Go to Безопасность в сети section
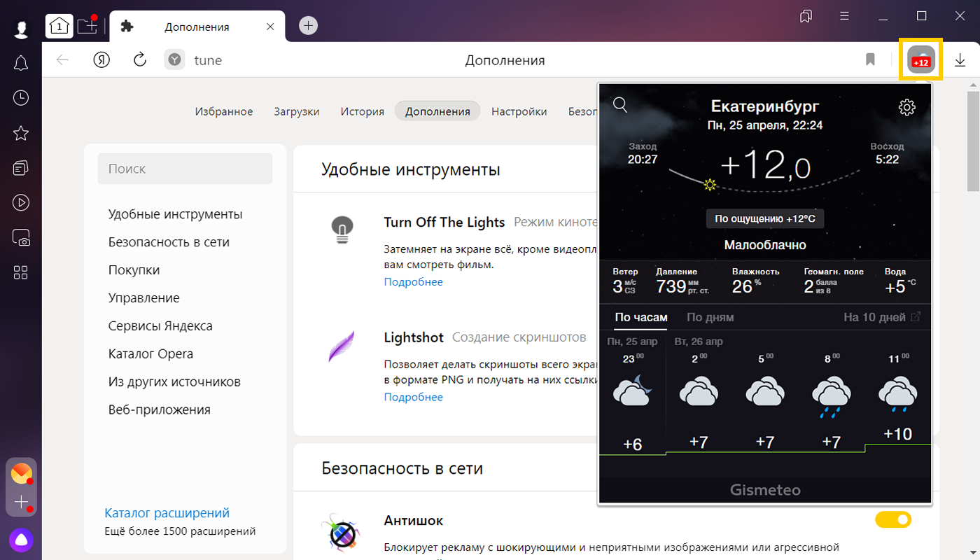This screenshot has height=560, width=980. click(x=169, y=242)
